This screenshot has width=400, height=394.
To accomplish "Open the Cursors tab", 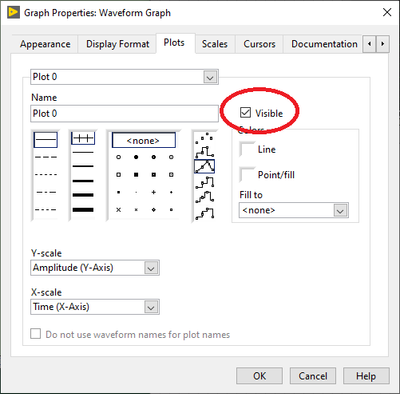I will pyautogui.click(x=259, y=44).
